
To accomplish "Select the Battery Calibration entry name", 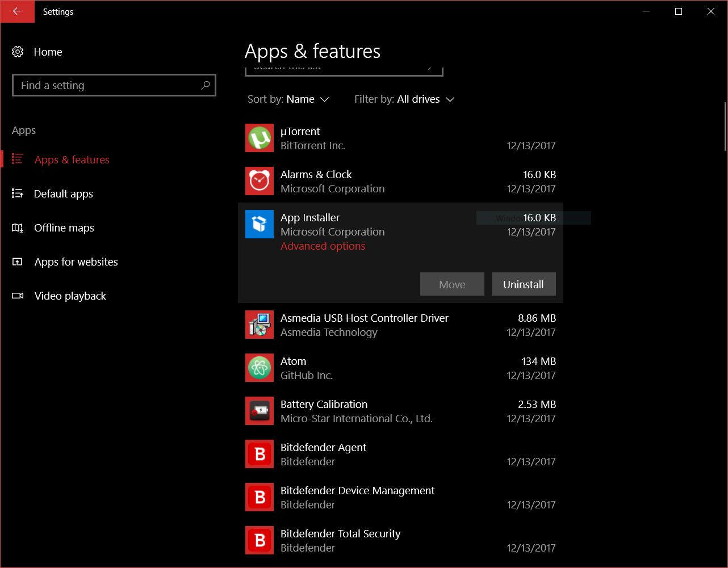I will [324, 405].
